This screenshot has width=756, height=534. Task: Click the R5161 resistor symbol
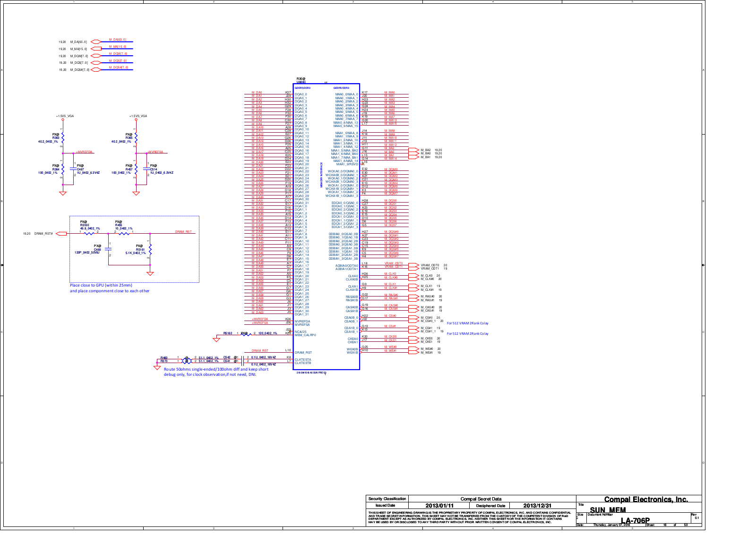click(x=150, y=248)
